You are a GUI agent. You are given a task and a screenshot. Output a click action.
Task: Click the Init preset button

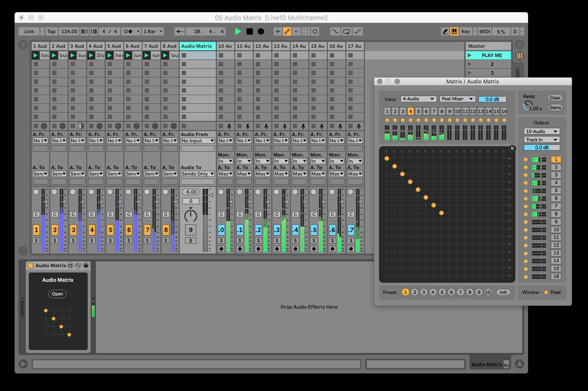[503, 292]
